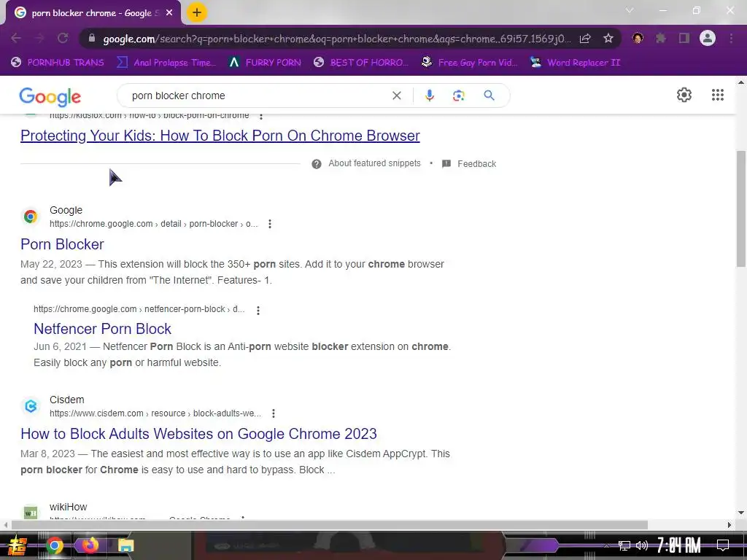Open more options for Netfencer result
Image resolution: width=747 pixels, height=560 pixels.
pyautogui.click(x=258, y=311)
